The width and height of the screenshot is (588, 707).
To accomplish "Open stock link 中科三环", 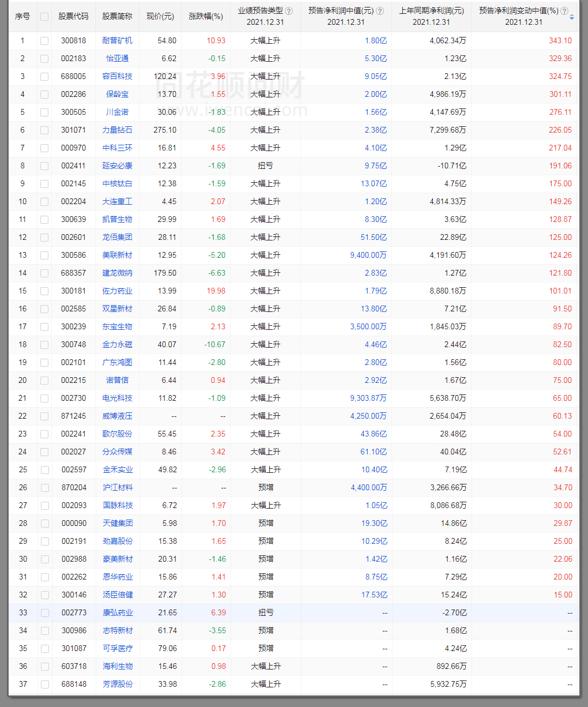I will pos(117,148).
